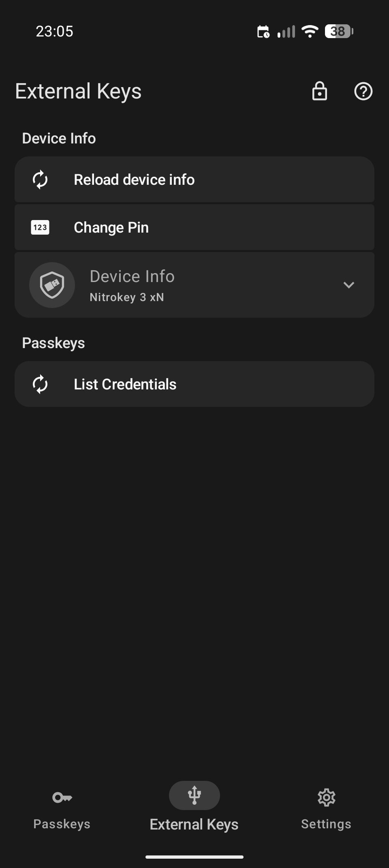This screenshot has height=868, width=389.
Task: Tap the refresh icon beside List Credentials
Action: [40, 384]
